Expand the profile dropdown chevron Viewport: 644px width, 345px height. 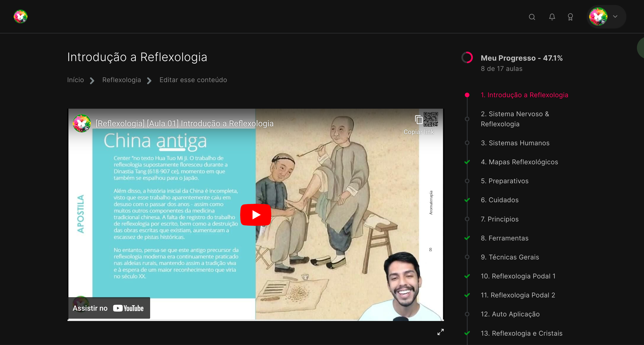[615, 16]
